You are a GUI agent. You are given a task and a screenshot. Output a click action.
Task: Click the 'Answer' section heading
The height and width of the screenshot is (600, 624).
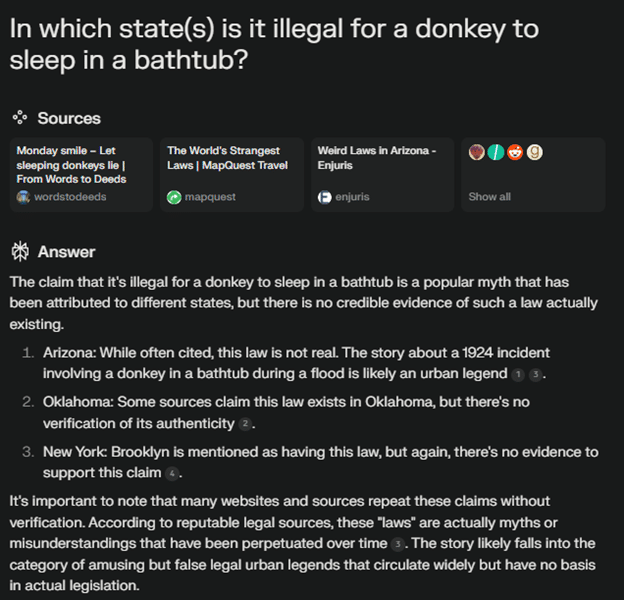coord(66,251)
